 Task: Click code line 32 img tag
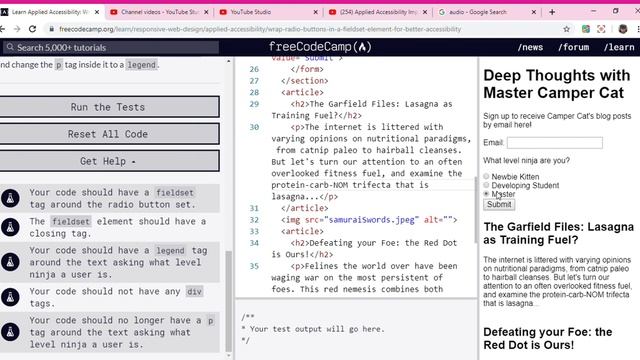point(369,220)
